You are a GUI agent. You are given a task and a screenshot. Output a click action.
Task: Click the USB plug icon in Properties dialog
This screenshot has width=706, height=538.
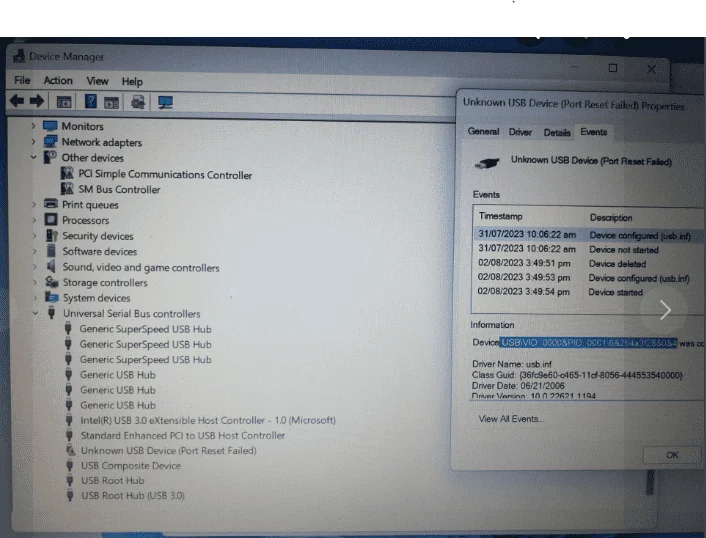487,163
